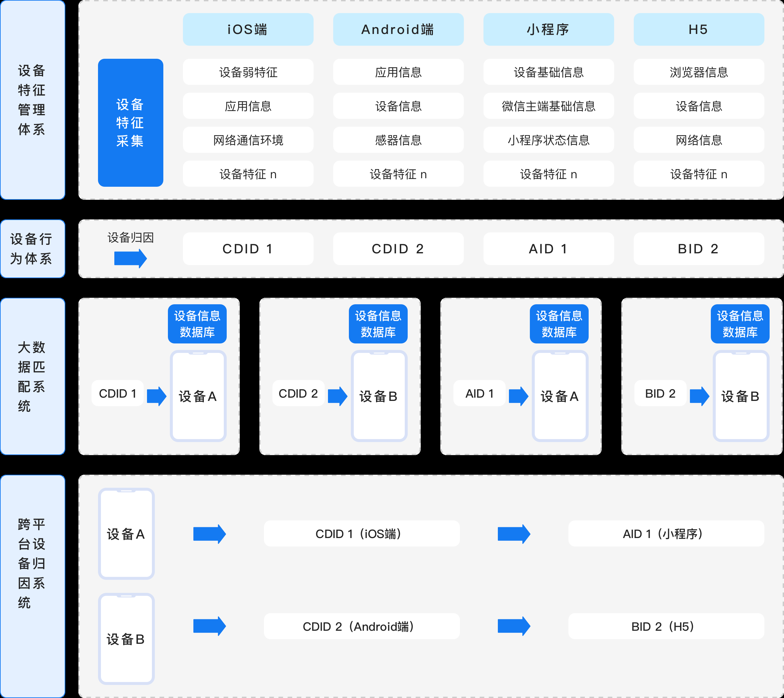
Task: Switch to the iOS端 tab
Action: tap(248, 29)
